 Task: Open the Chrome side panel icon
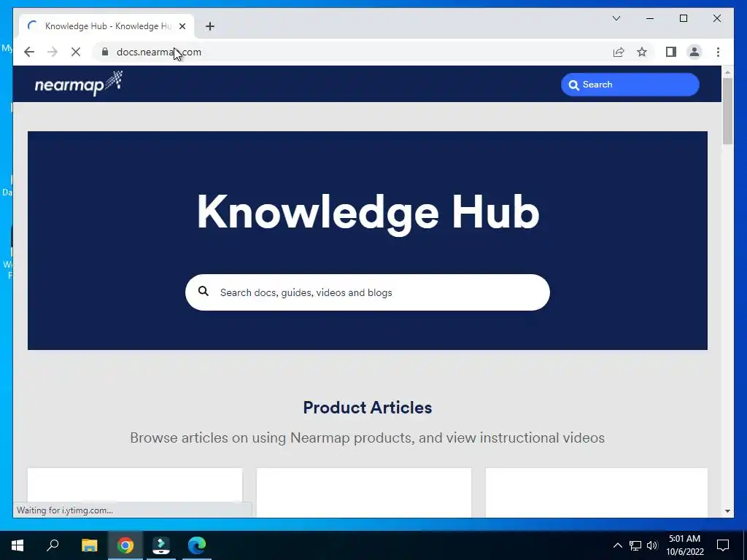[671, 52]
